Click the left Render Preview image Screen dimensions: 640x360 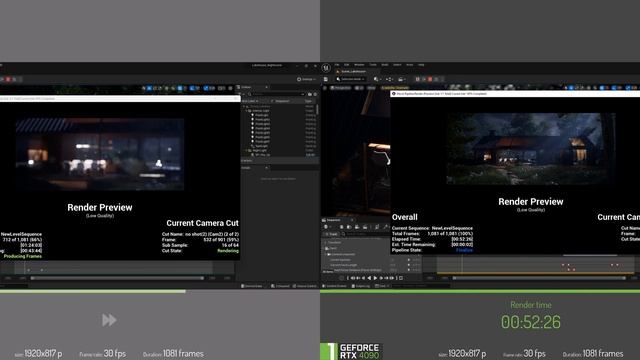100,154
